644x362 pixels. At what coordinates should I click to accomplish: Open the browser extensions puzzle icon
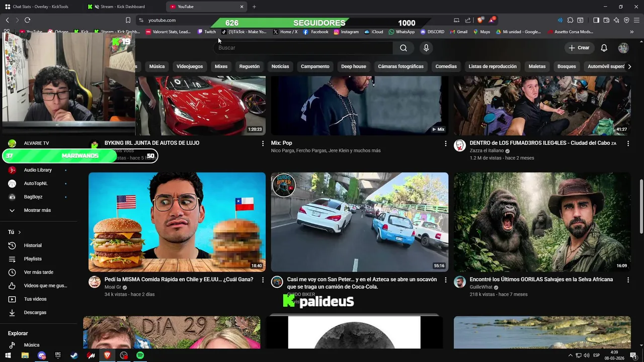(570, 20)
